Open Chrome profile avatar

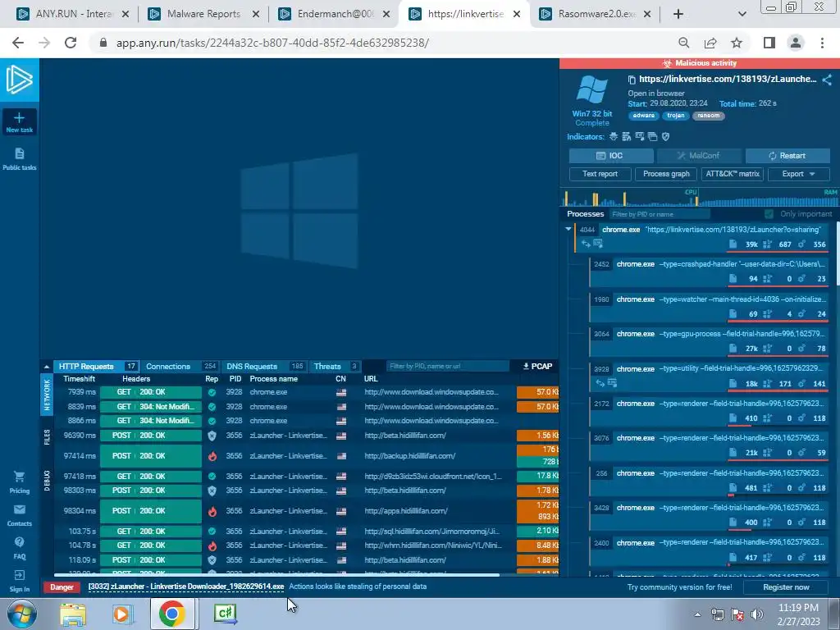tap(796, 43)
